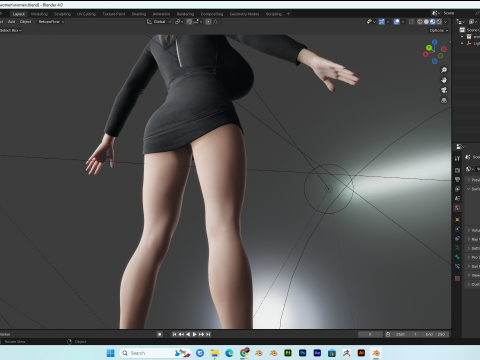Open the green Bone properties tab
Image resolution: width=480 pixels, height=360 pixels.
click(457, 257)
